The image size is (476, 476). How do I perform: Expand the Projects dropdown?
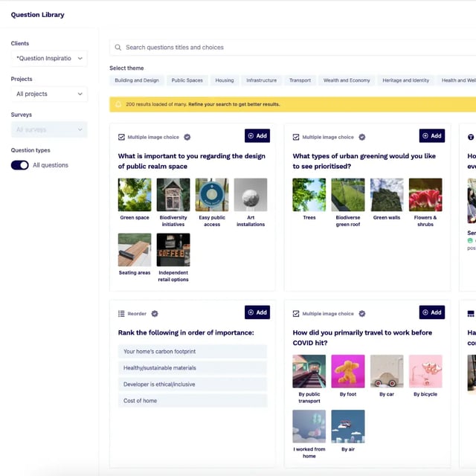pyautogui.click(x=49, y=94)
